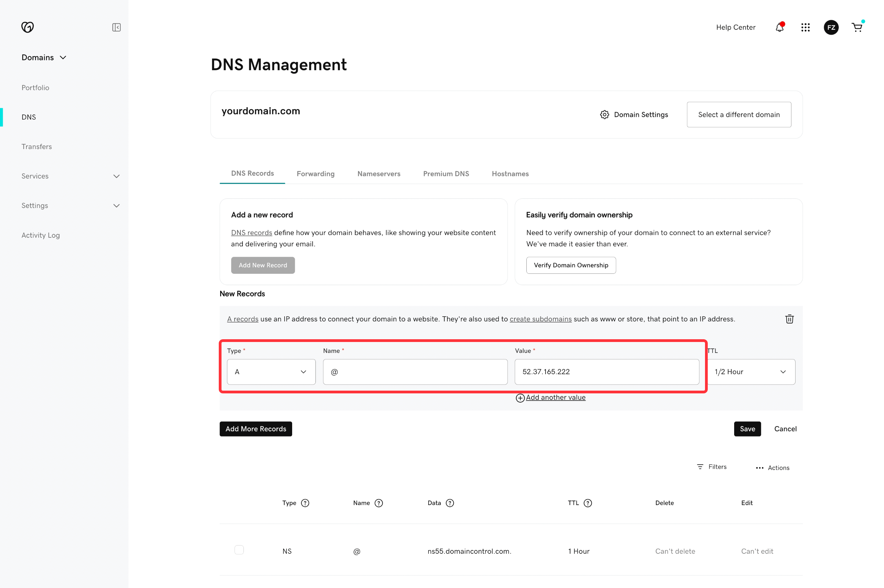This screenshot has height=588, width=884.
Task: Open the record Type dropdown
Action: 271,372
